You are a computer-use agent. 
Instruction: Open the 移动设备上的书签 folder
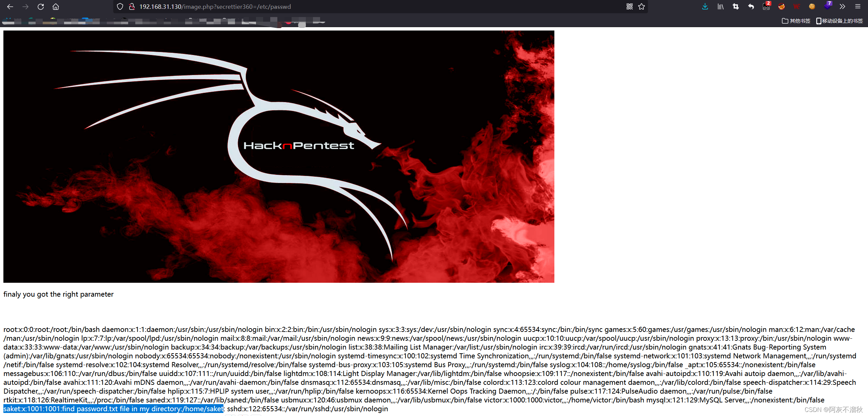point(840,21)
